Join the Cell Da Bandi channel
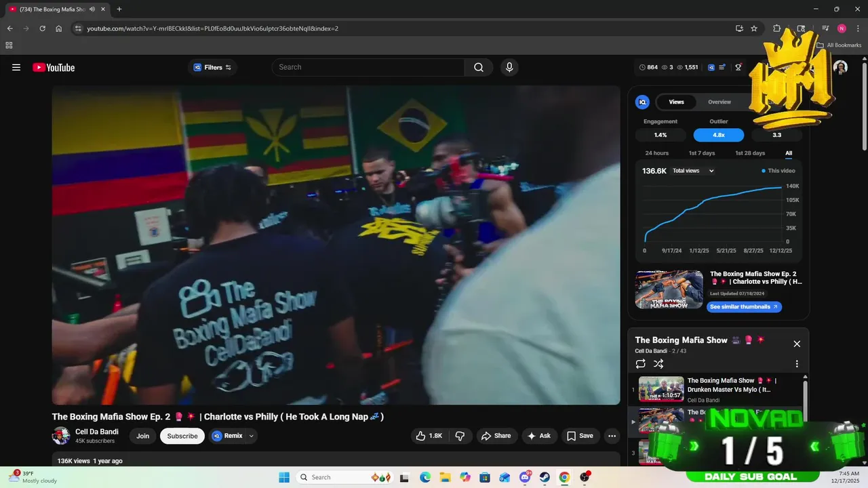Screen dimensions: 868x488 (142, 436)
